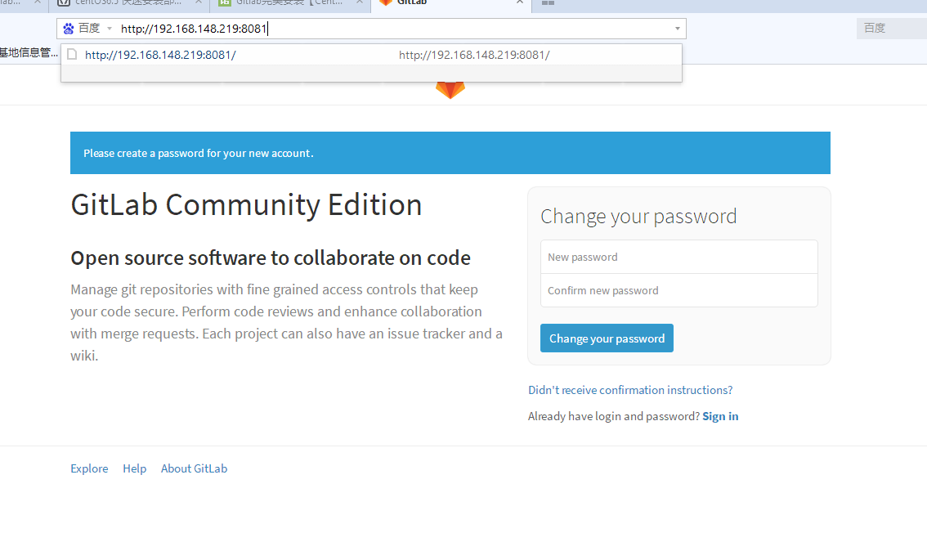927x560 pixels.
Task: Click the page icon of the URL suggestion
Action: click(72, 55)
